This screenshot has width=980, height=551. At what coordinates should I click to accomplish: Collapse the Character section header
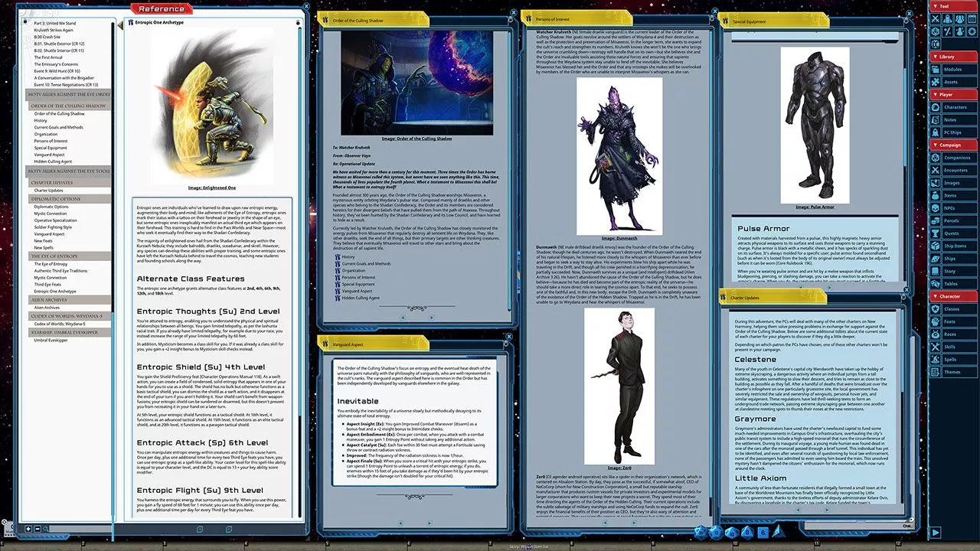pos(952,296)
